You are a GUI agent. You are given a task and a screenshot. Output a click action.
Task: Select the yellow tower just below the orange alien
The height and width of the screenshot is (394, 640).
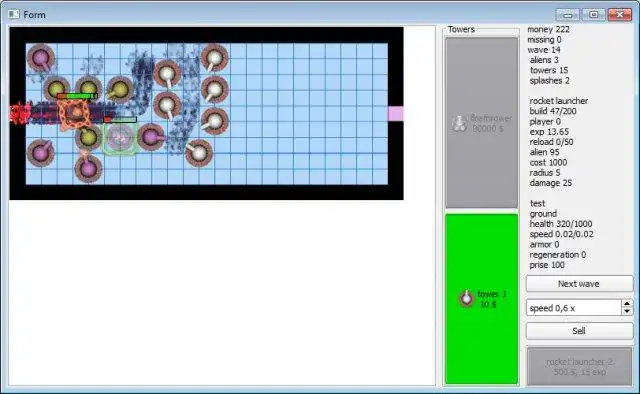(88, 137)
